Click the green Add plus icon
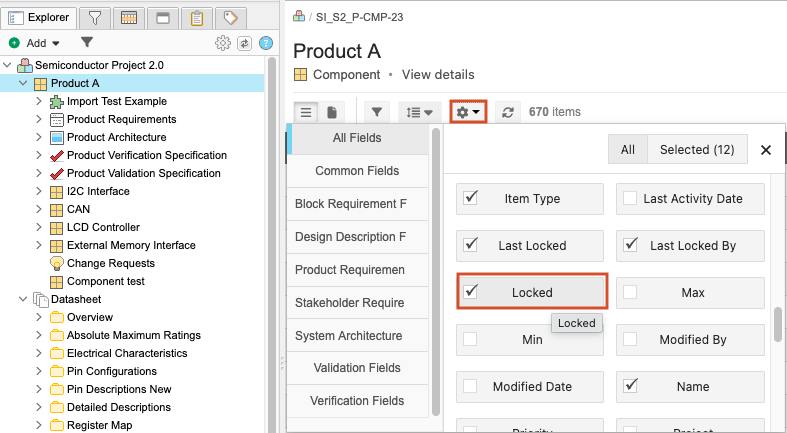This screenshot has height=433, width=787. point(15,43)
